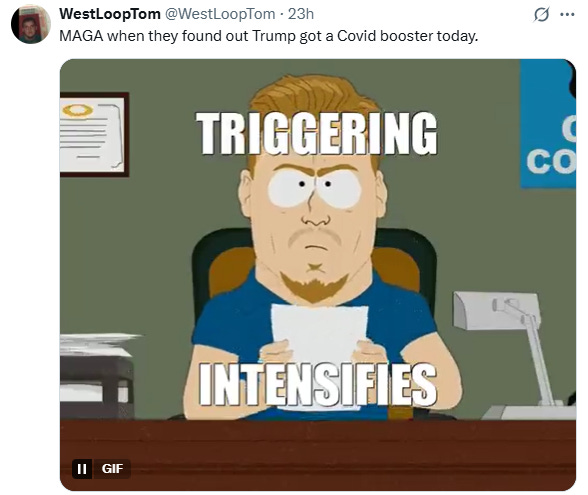Click the character's orange hair
588x495 pixels.
click(x=314, y=94)
